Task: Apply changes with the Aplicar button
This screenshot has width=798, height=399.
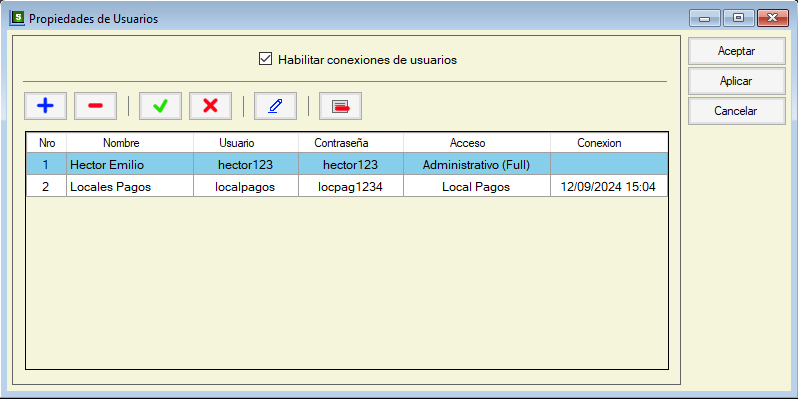Action: click(x=736, y=81)
